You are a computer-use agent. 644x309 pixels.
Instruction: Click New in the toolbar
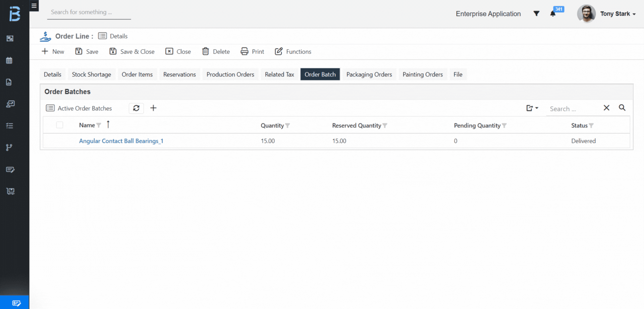53,52
